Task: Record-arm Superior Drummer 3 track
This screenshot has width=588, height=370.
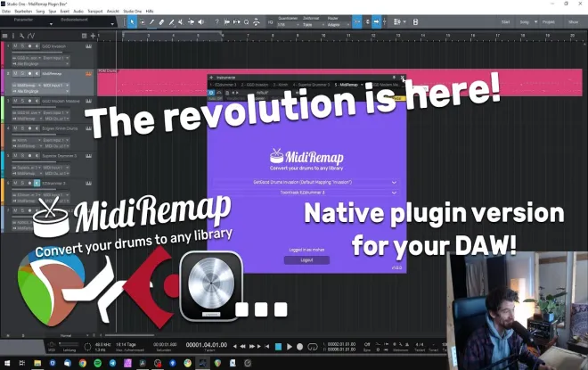Action: [29, 156]
